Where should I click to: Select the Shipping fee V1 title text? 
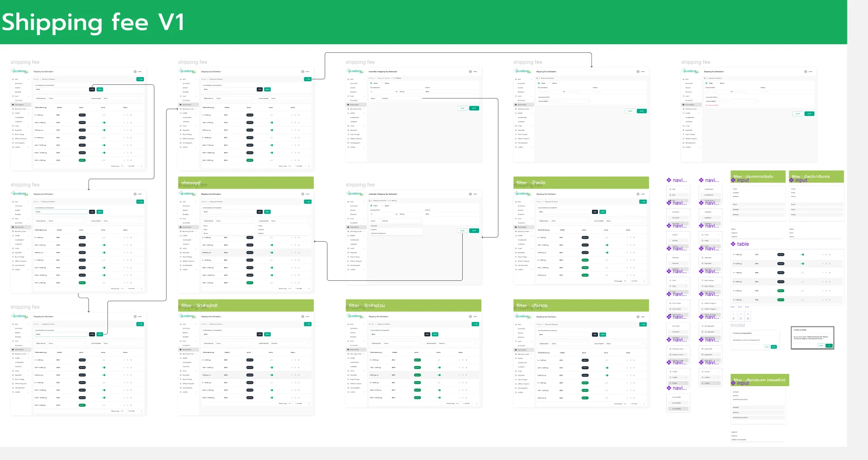click(93, 22)
